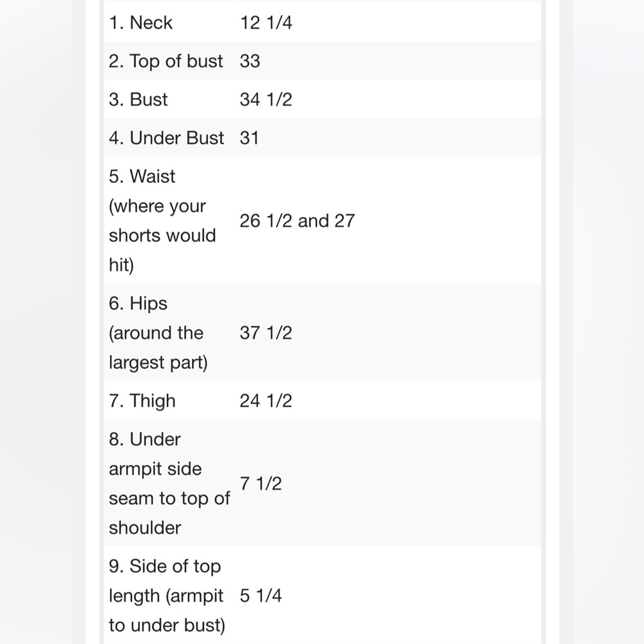Image resolution: width=644 pixels, height=644 pixels.
Task: Select the '2. Top of bust' label
Action: pyautogui.click(x=166, y=61)
